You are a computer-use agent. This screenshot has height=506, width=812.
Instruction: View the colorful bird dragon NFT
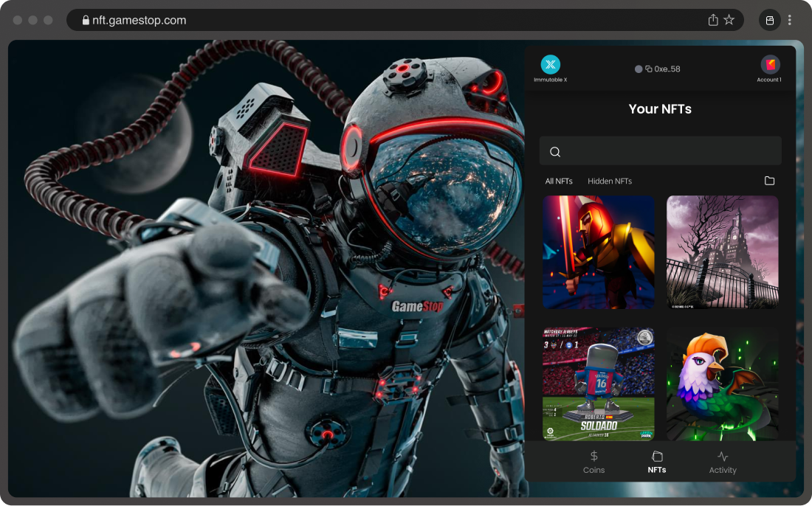coord(722,384)
